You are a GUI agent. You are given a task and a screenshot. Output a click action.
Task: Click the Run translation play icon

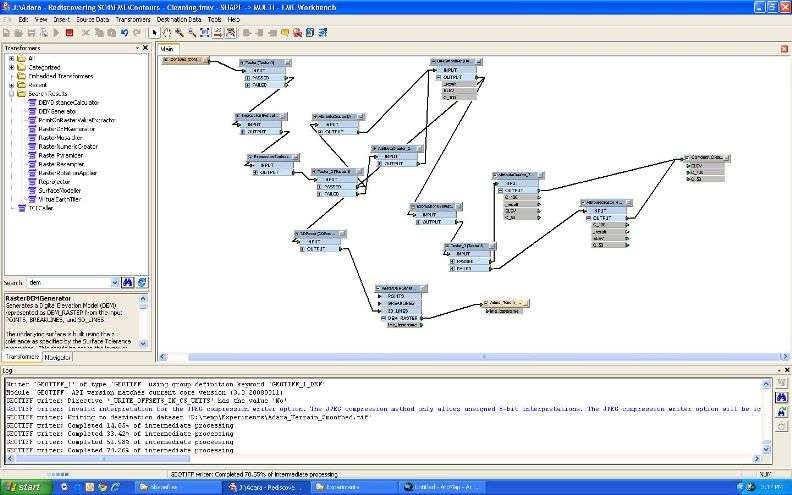pyautogui.click(x=57, y=33)
